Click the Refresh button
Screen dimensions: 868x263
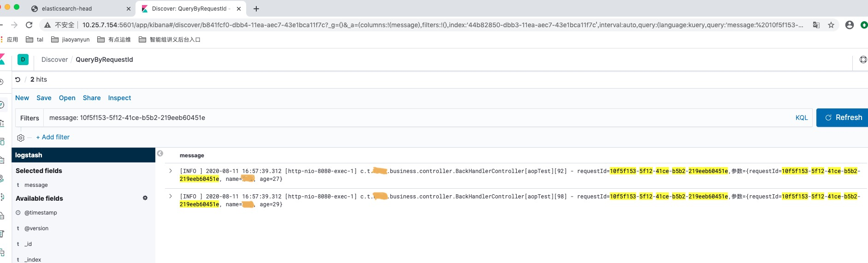click(843, 118)
